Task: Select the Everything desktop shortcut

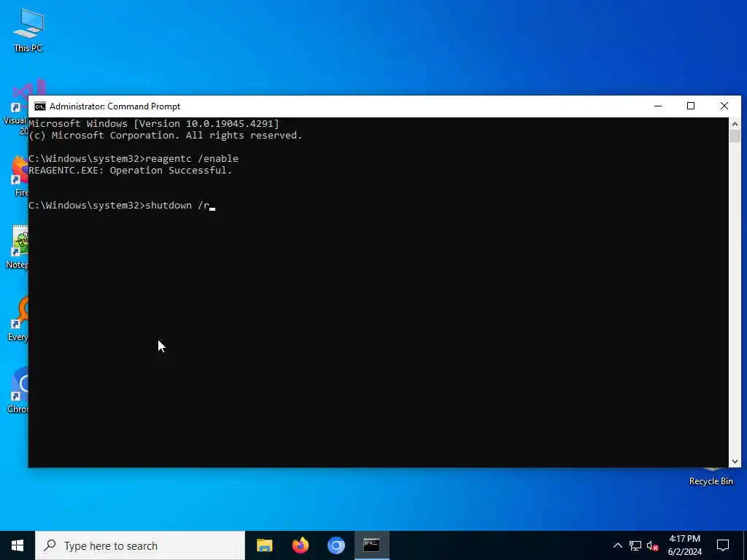Action: (18, 319)
